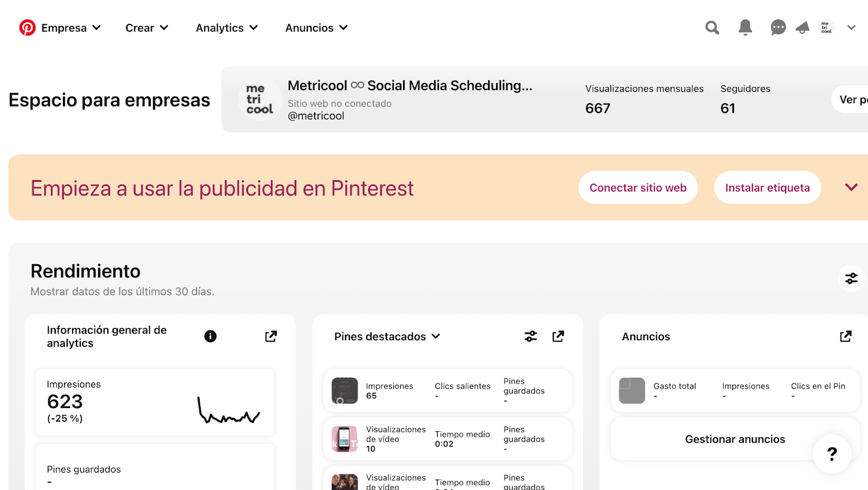Open notifications bell icon
This screenshot has width=868, height=490.
click(x=745, y=28)
